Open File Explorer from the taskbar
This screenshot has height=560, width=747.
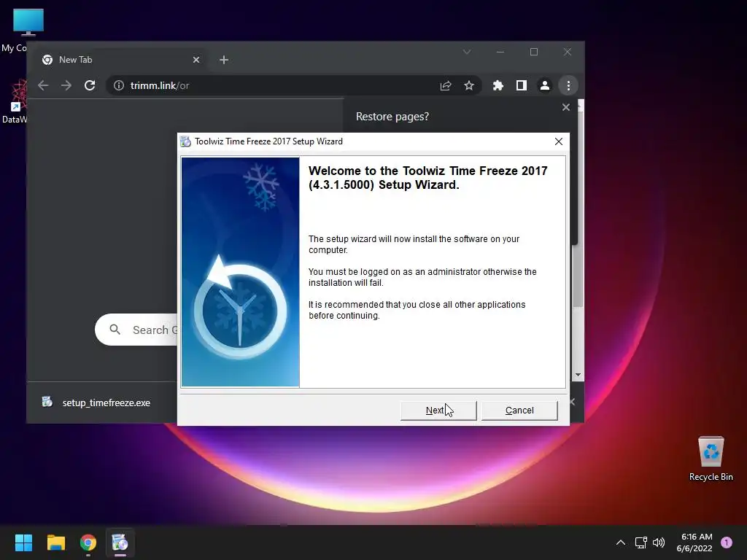pyautogui.click(x=55, y=542)
